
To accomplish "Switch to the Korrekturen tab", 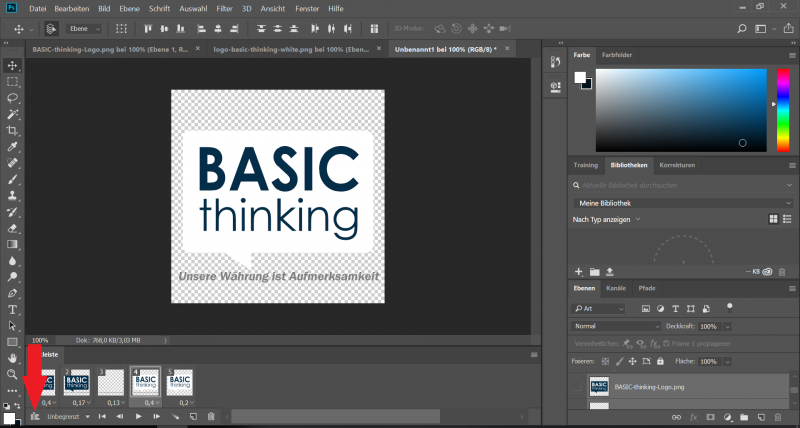I will 677,165.
